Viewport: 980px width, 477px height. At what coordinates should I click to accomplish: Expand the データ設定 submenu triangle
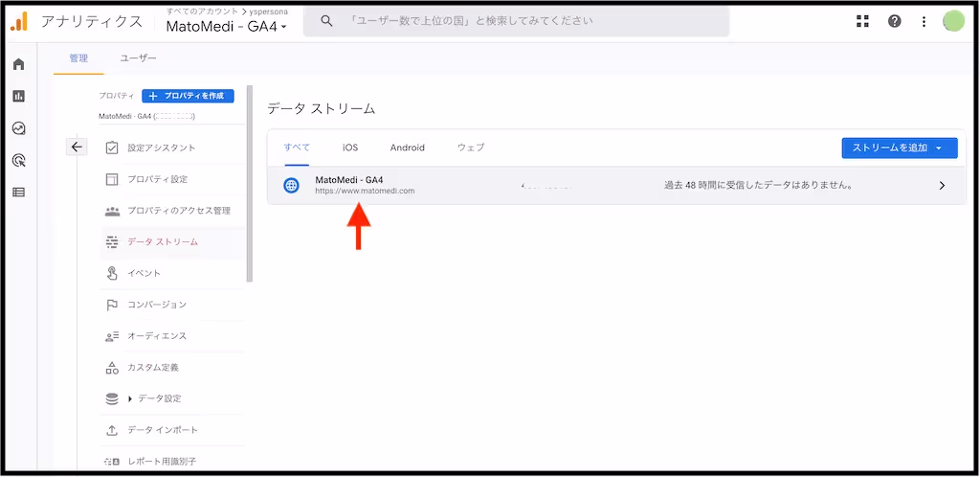point(130,398)
